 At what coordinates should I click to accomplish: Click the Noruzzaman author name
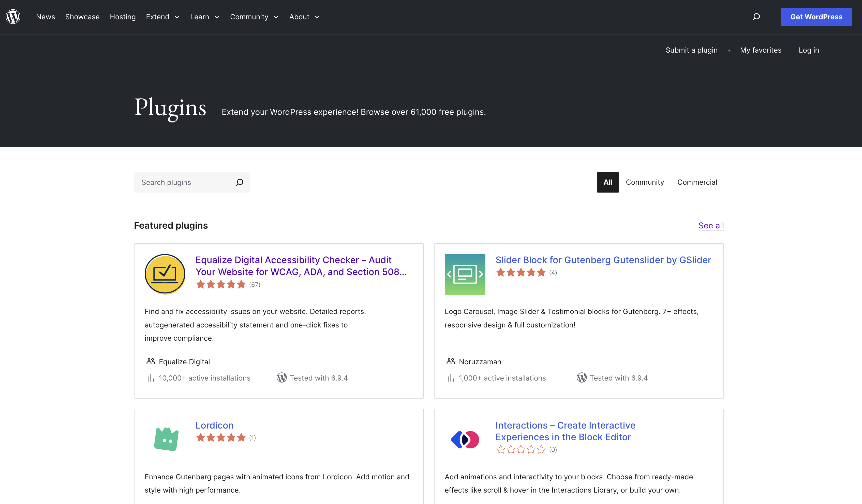pyautogui.click(x=480, y=362)
